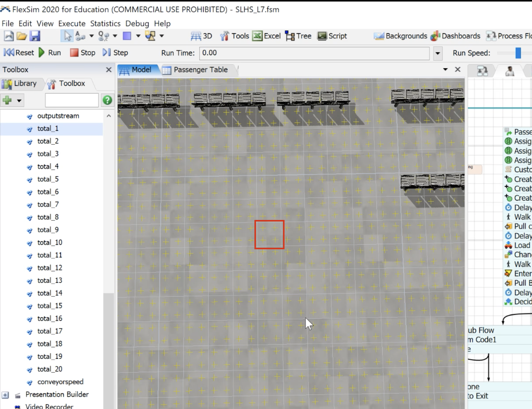The width and height of the screenshot is (532, 409).
Task: Open the Tree view
Action: 298,36
